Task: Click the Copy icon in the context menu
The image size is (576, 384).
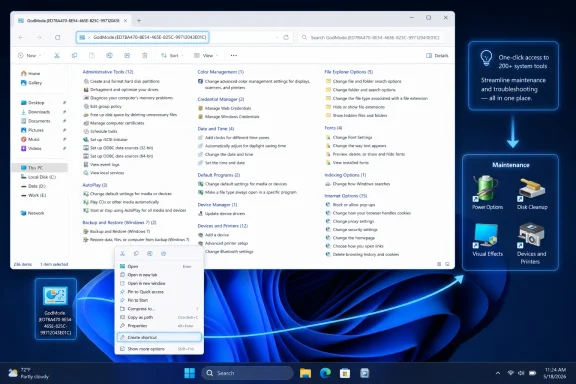Action: click(x=136, y=254)
